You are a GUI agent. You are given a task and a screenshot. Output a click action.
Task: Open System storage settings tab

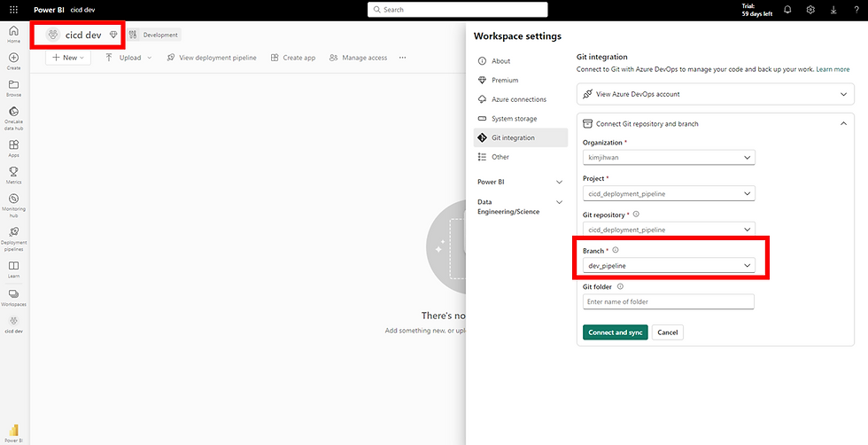coord(521,119)
